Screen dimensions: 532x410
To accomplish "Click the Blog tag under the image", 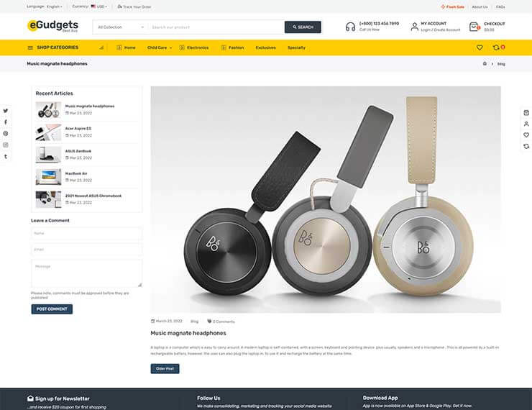I will coord(194,322).
